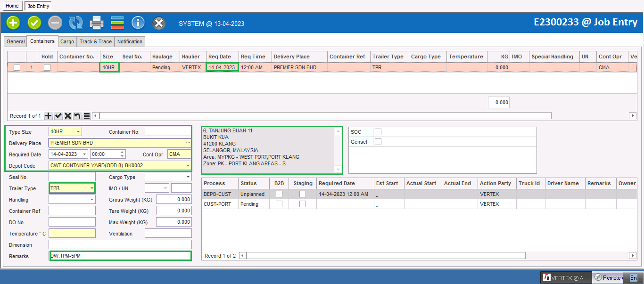The height and width of the screenshot is (284, 644).
Task: Add container record with grid plus icon
Action: (49, 116)
